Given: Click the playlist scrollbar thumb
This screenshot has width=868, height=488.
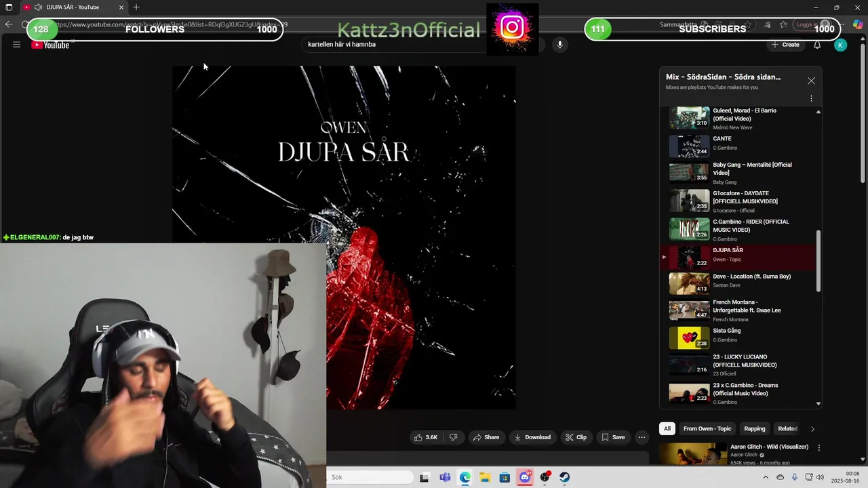Looking at the screenshot, I should [818, 261].
